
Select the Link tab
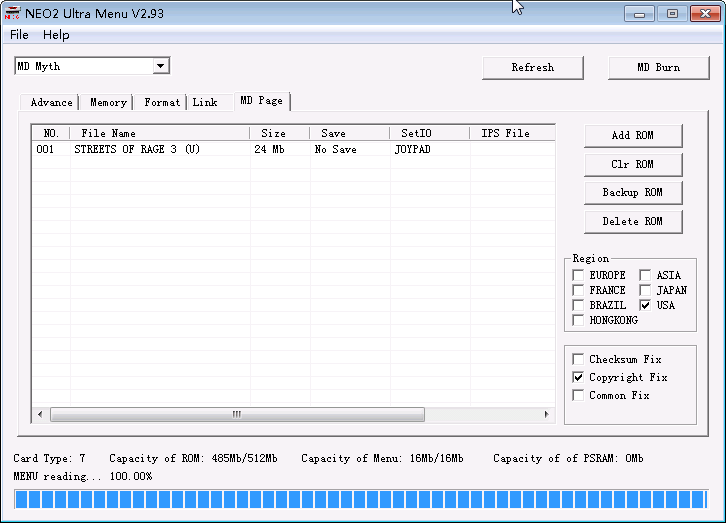point(205,102)
